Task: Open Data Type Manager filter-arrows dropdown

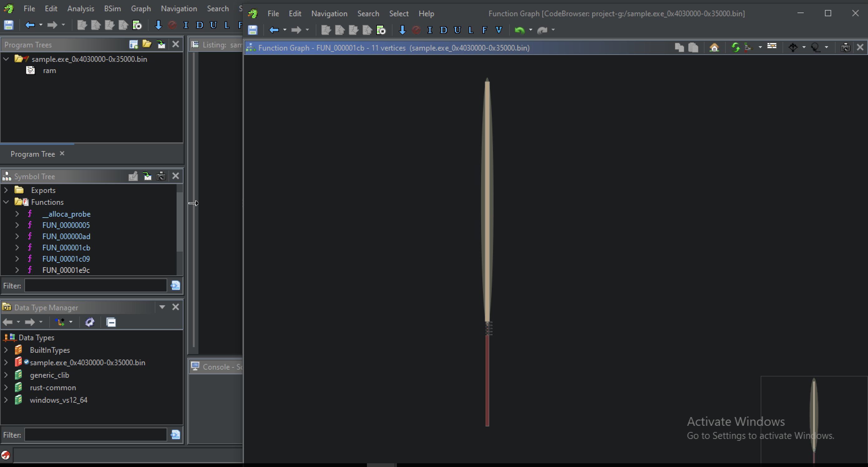Action: [71, 322]
